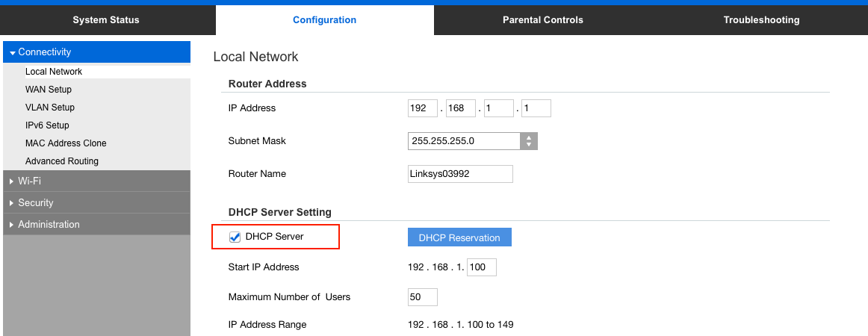Open IPv6 Setup page

click(47, 125)
